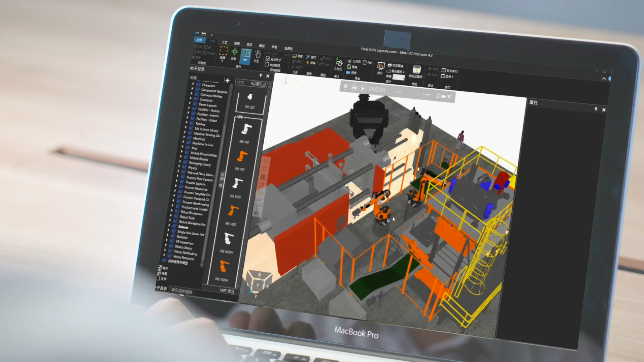This screenshot has height=362, width=644.
Task: Expand the Mobile Robots folder
Action: (x=180, y=157)
